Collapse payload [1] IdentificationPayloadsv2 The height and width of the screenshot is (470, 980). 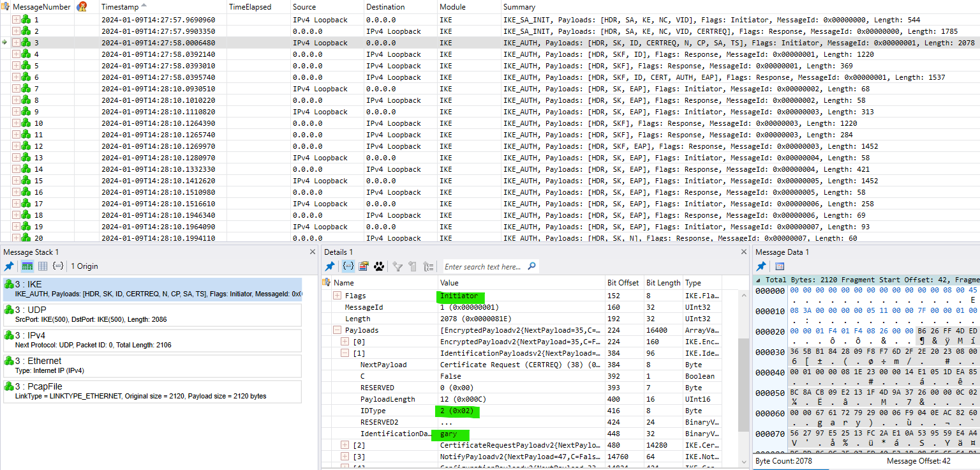[345, 353]
